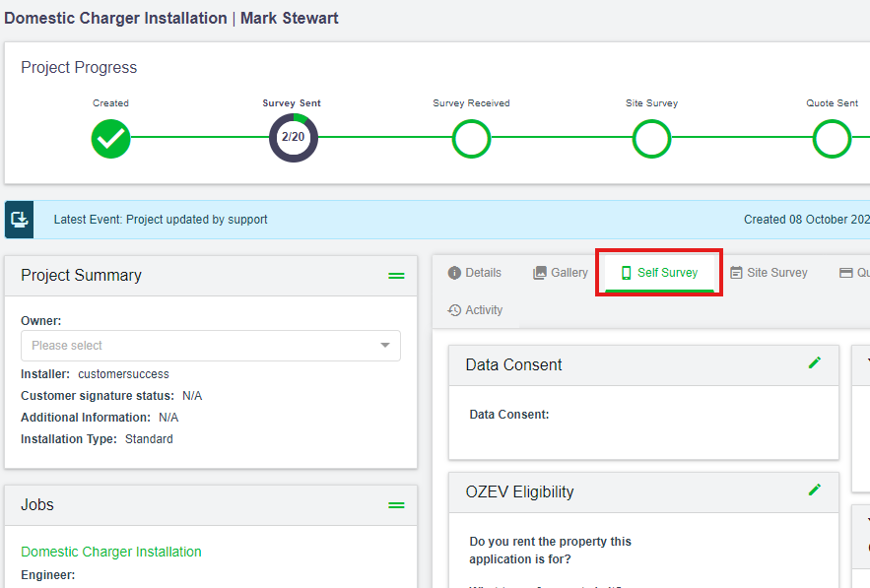The height and width of the screenshot is (588, 870).
Task: Click the Quote Sent progress circle
Action: [x=832, y=139]
